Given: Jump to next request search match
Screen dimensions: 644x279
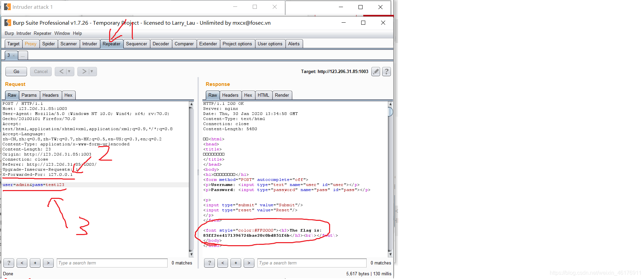Looking at the screenshot, I should [x=48, y=263].
